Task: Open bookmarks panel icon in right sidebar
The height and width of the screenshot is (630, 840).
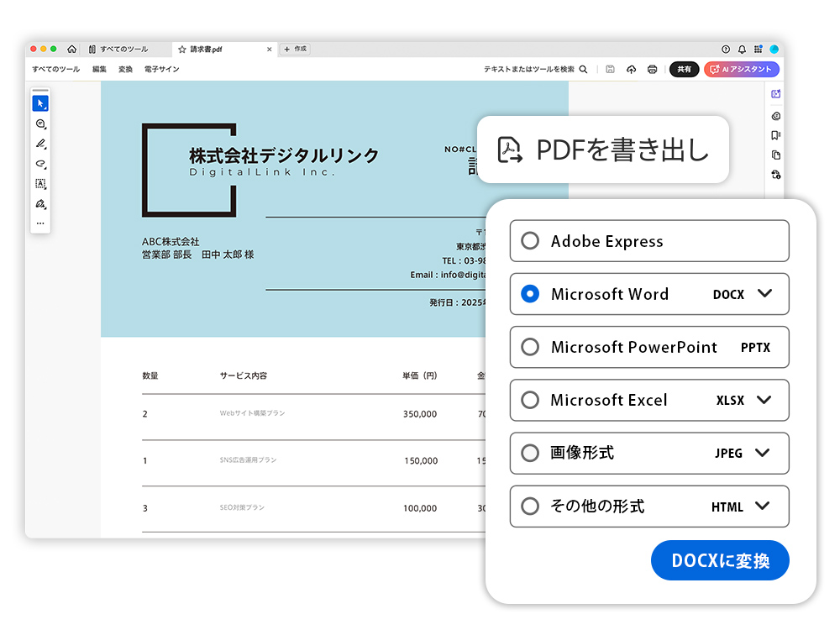Action: tap(775, 135)
